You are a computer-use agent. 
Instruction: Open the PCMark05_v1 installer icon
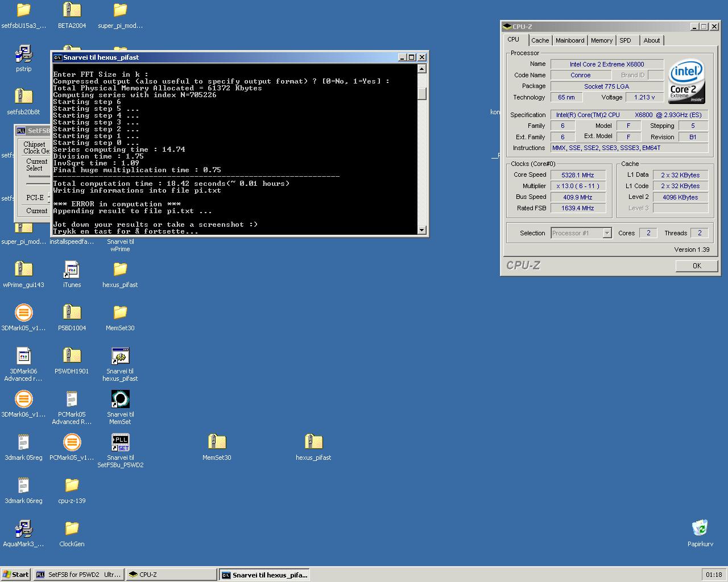click(72, 442)
